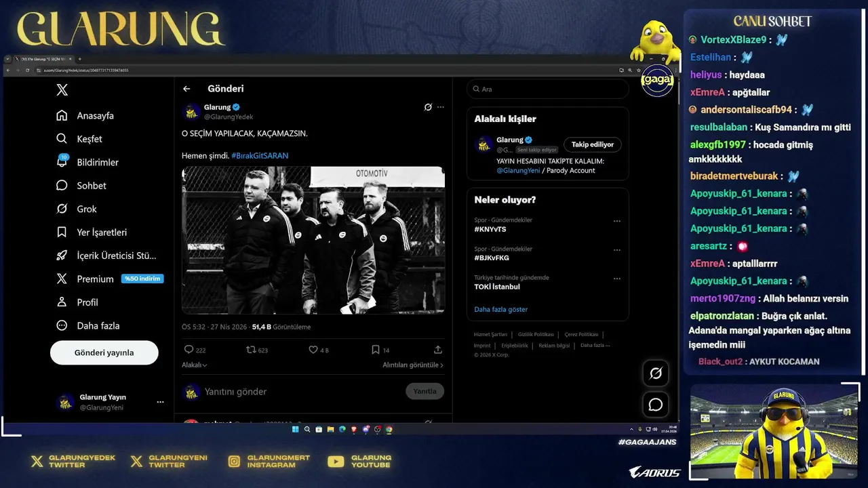Click the Yanıtla reply button
The width and height of the screenshot is (868, 488).
tap(425, 391)
